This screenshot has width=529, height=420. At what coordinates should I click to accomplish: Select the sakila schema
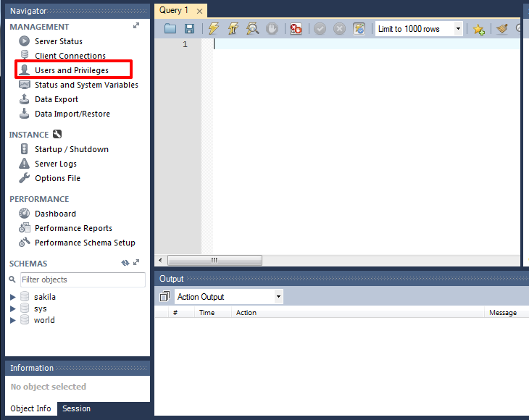[x=44, y=297]
